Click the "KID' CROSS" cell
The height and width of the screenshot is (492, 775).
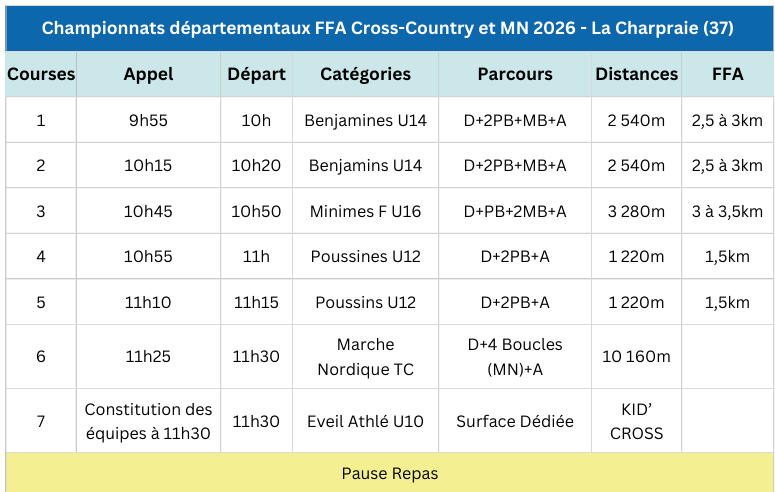click(636, 422)
